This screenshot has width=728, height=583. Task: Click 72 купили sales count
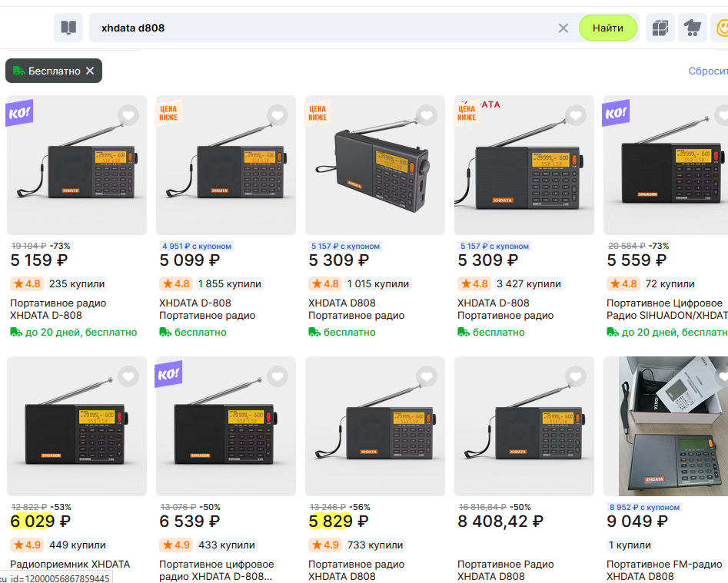pyautogui.click(x=670, y=284)
